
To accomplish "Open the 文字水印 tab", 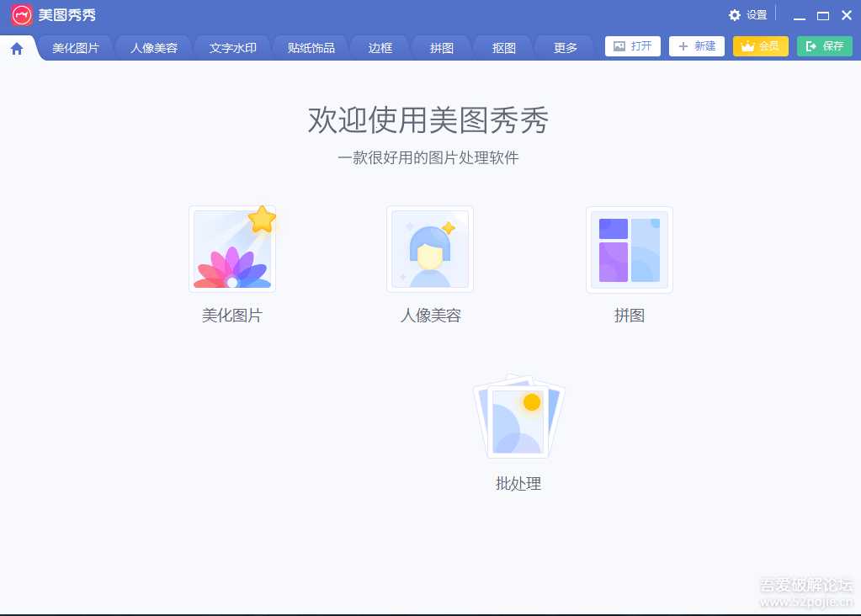I will point(232,48).
